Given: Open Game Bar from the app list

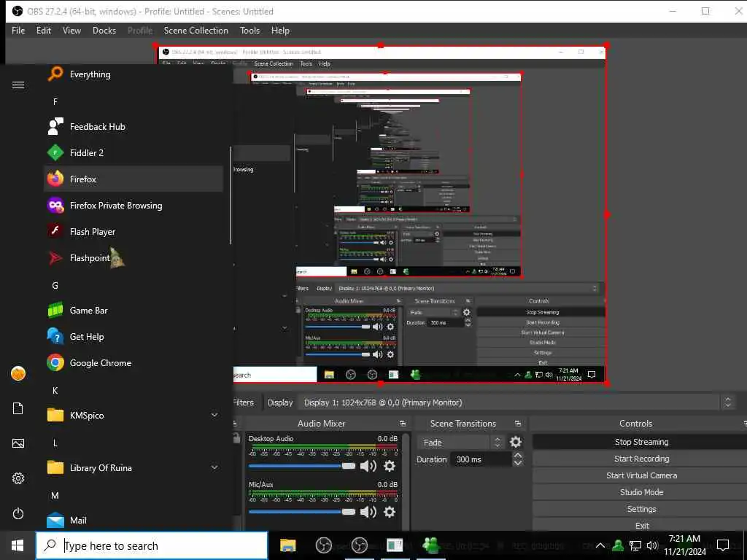Looking at the screenshot, I should [x=133, y=311].
